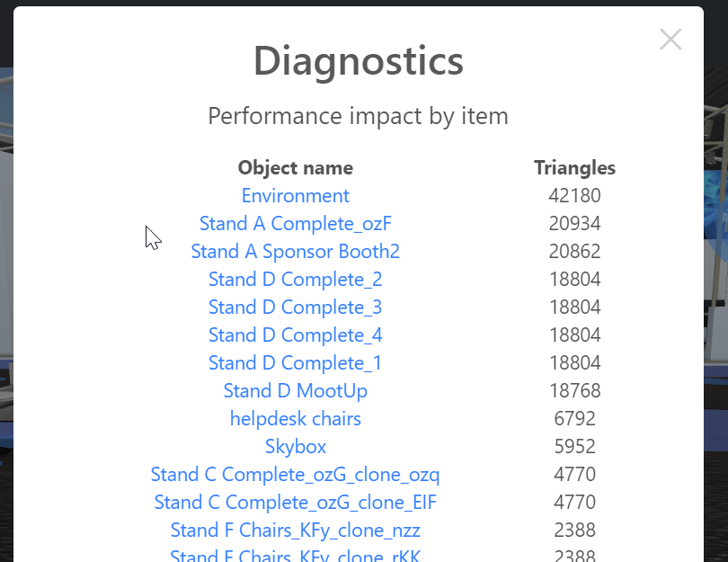Click Stand F Chairs_KFy_clone_rKK link

pos(295,555)
